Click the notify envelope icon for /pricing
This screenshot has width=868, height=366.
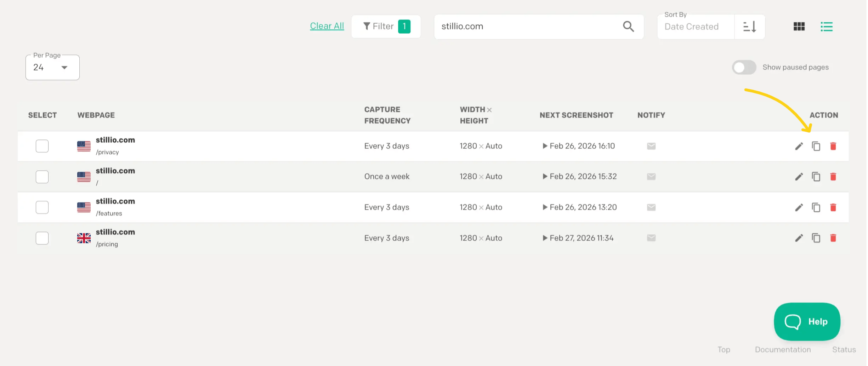click(x=651, y=238)
